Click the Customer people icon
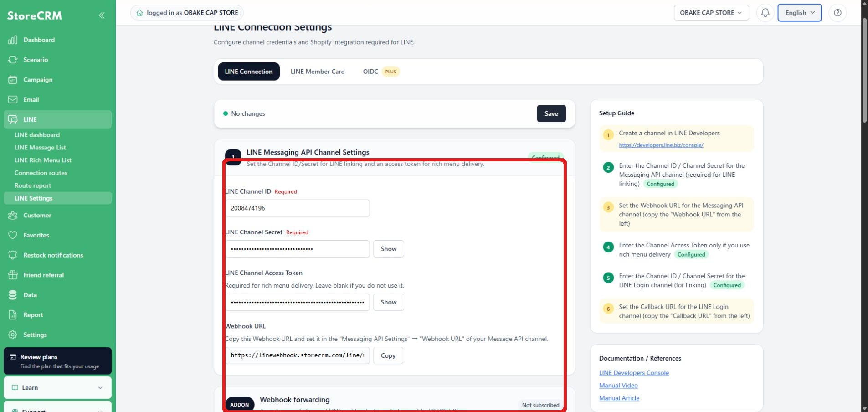 [13, 216]
